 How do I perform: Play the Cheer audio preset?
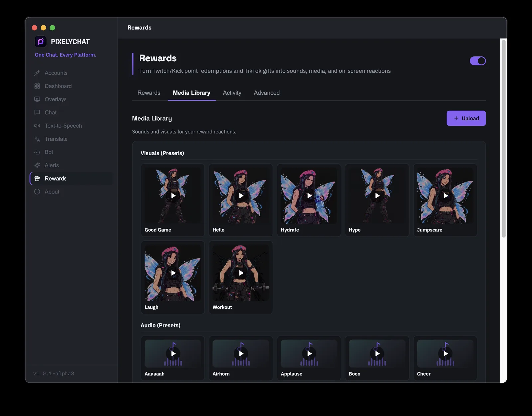click(445, 354)
